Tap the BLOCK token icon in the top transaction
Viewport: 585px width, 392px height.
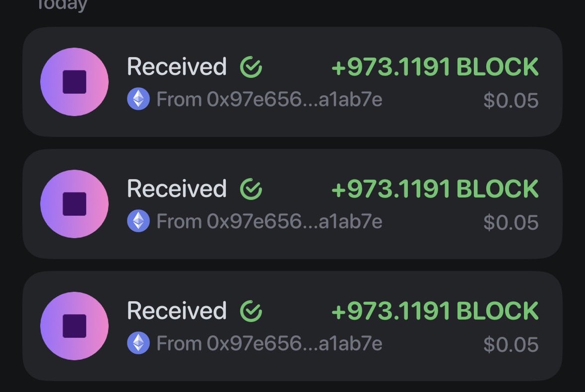click(74, 82)
